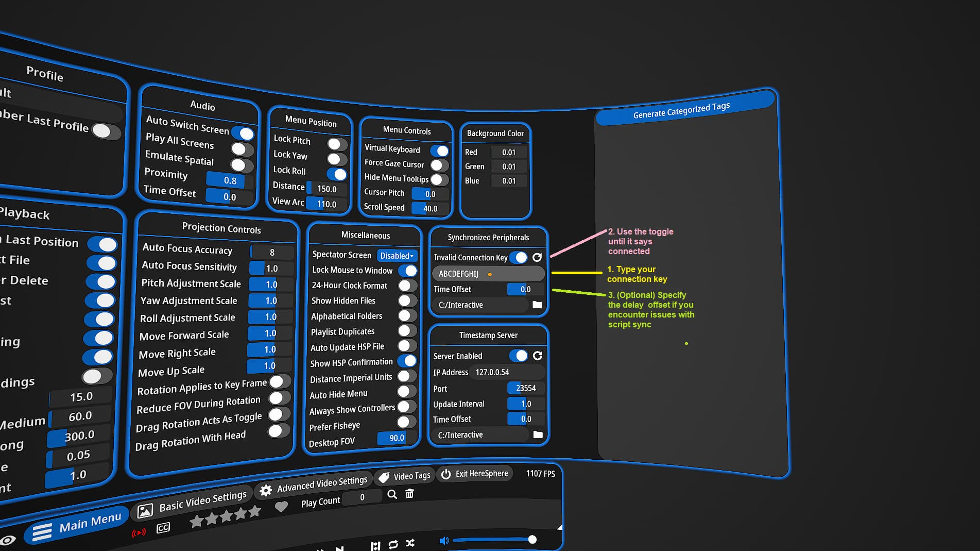
Task: Mark video as favorite with heart icon
Action: click(281, 507)
